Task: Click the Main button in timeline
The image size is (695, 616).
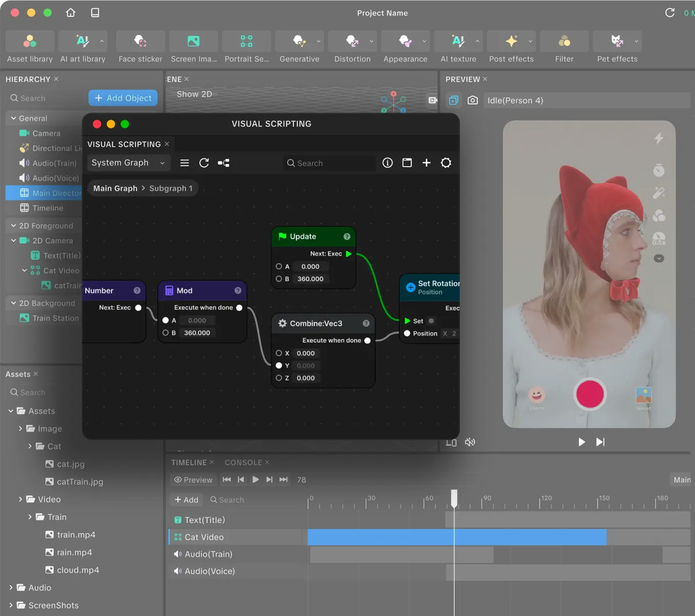Action: pyautogui.click(x=682, y=480)
